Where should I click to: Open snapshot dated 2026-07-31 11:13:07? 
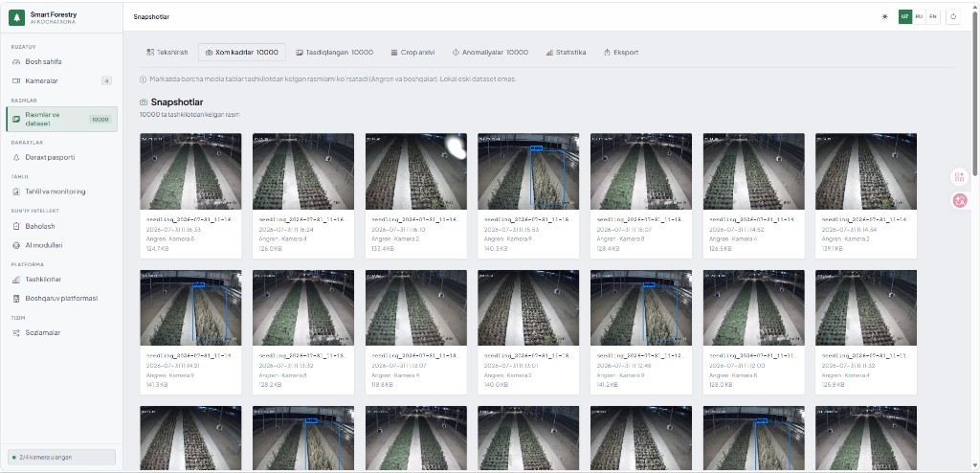tap(415, 332)
